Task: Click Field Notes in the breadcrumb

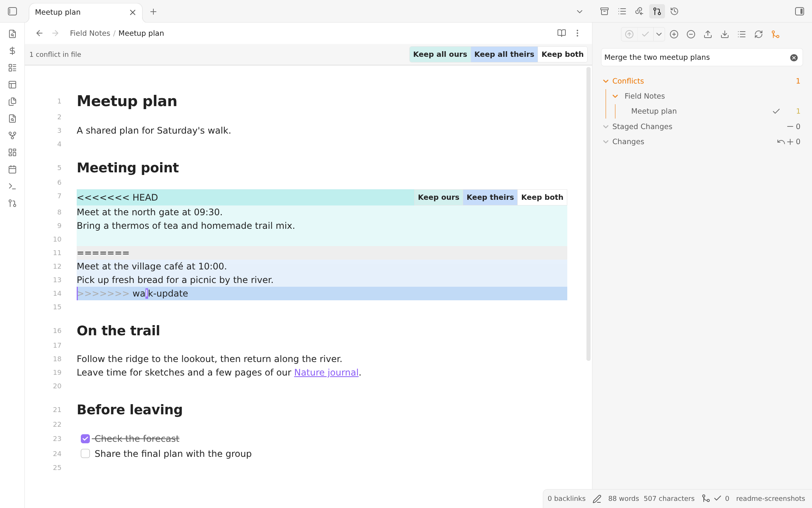Action: click(x=90, y=33)
